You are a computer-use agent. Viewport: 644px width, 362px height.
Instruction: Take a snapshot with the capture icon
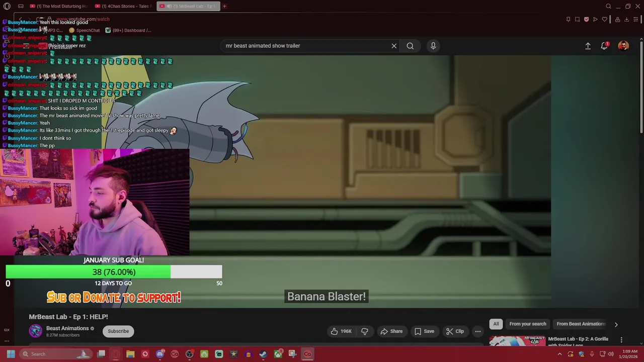(x=577, y=19)
